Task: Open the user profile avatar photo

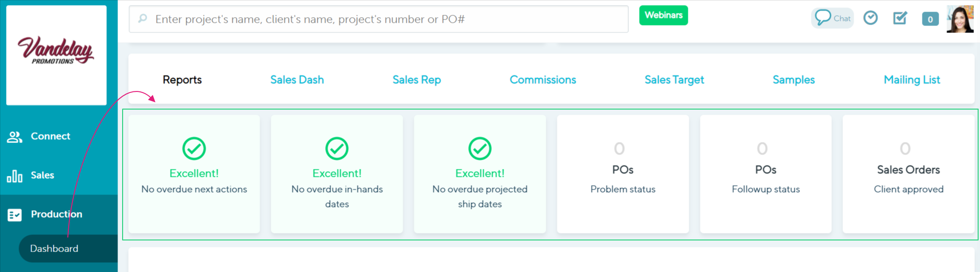Action: pyautogui.click(x=960, y=19)
